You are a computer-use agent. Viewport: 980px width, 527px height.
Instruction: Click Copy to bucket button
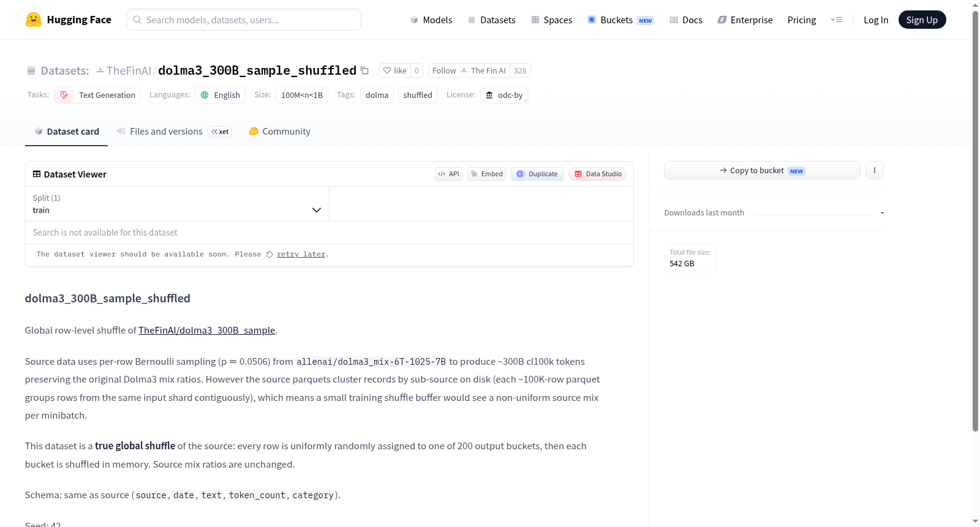click(762, 170)
